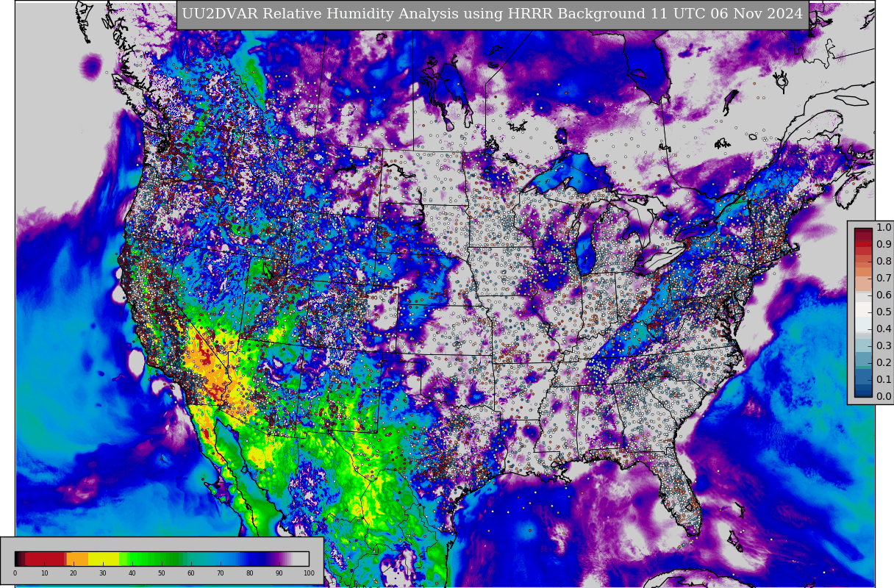The height and width of the screenshot is (588, 894).
Task: Click the '0.8' label on the vertical colorbar
Action: click(x=884, y=262)
